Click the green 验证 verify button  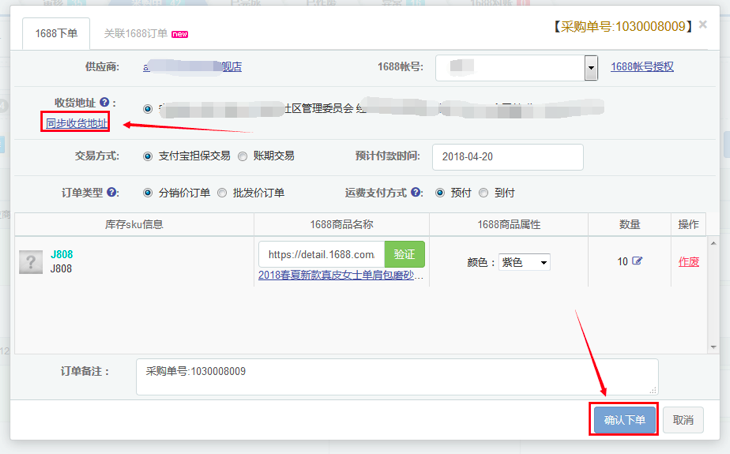pyautogui.click(x=404, y=255)
